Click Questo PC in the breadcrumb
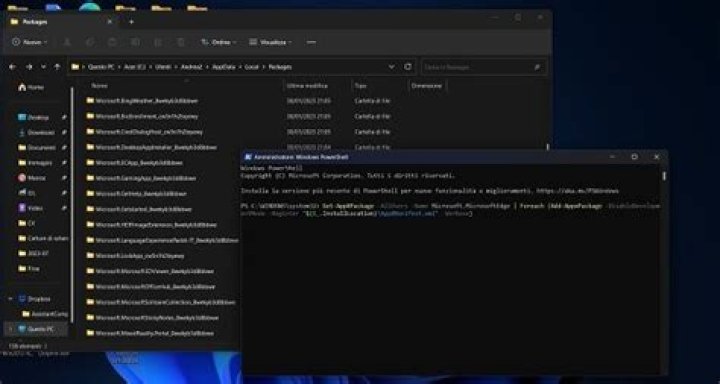 point(101,67)
